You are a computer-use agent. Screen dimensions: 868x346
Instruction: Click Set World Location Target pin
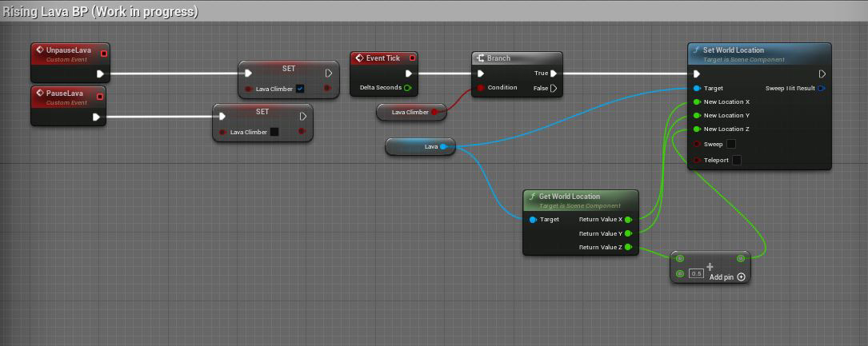(x=697, y=88)
